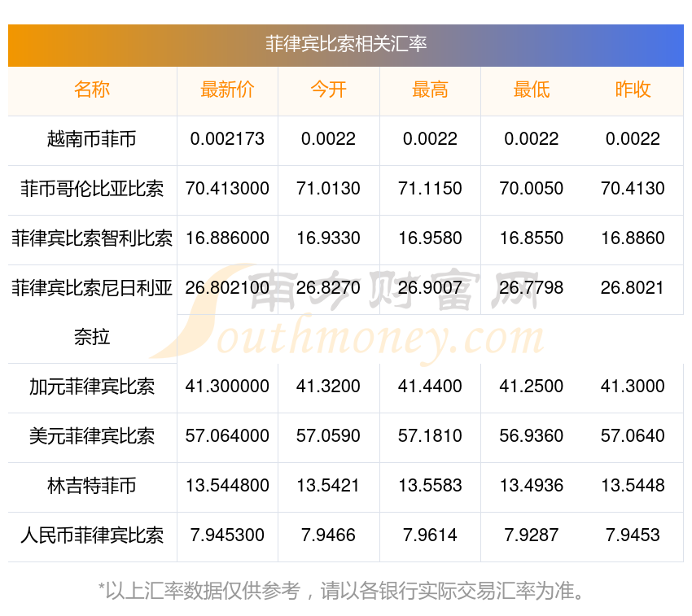Click the opening value 13.5421
This screenshot has width=692, height=616.
[x=328, y=485]
